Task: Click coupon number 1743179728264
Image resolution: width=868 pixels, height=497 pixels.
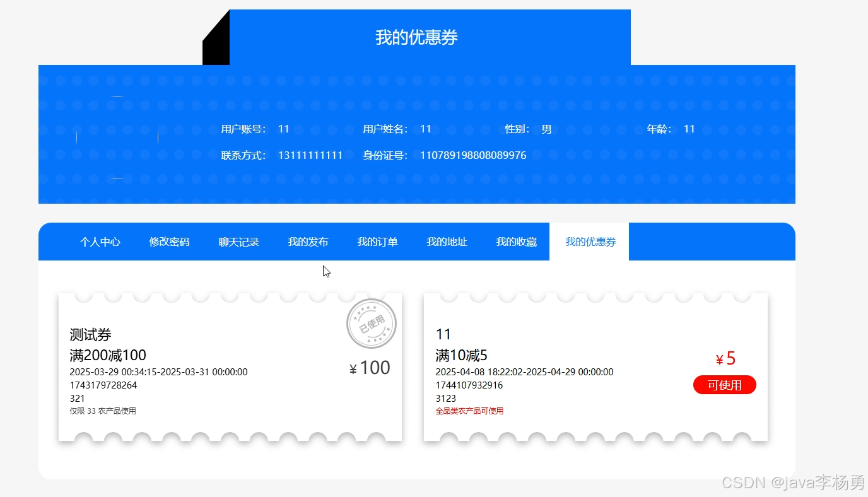Action: tap(103, 385)
